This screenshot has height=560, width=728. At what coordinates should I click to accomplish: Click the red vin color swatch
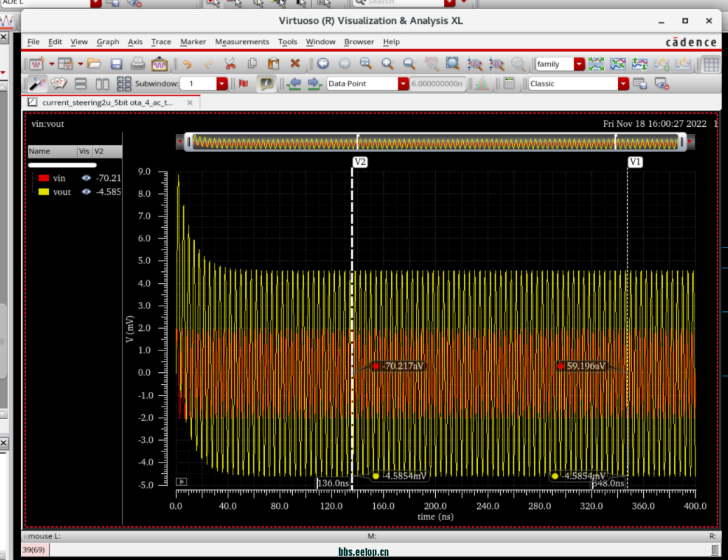(x=43, y=178)
